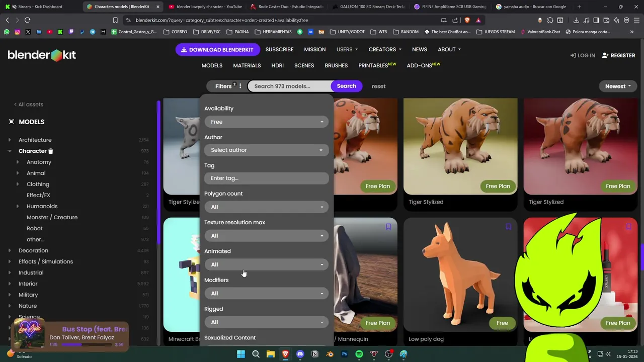Go to the MATERIALS tab
Image resolution: width=644 pixels, height=362 pixels.
pyautogui.click(x=247, y=65)
